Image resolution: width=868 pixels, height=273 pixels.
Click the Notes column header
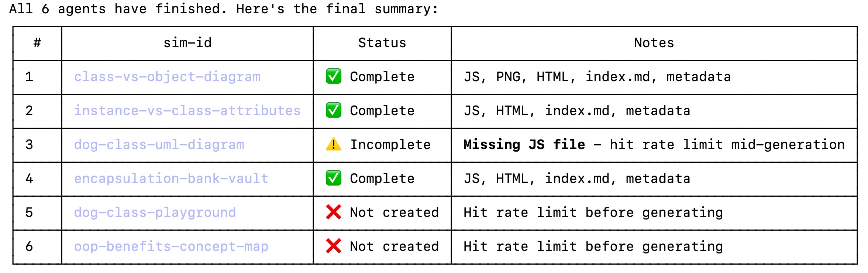click(x=654, y=43)
